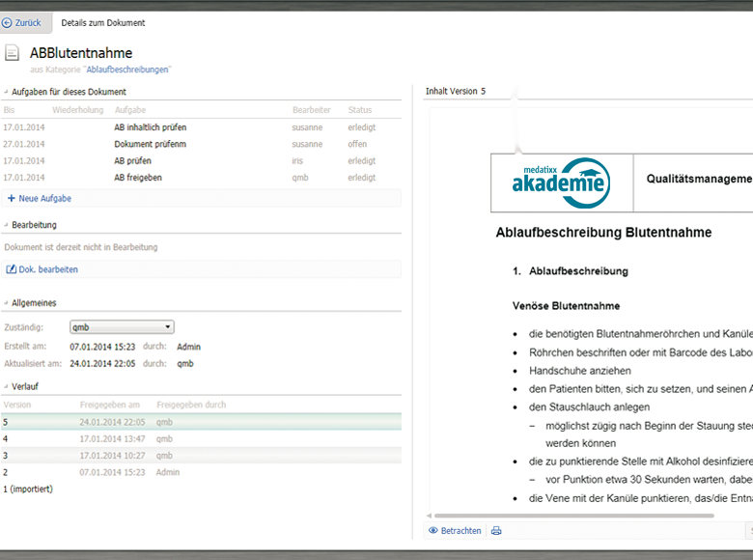The height and width of the screenshot is (560, 753).
Task: Click the medatixx akademie logo in the document
Action: (561, 182)
